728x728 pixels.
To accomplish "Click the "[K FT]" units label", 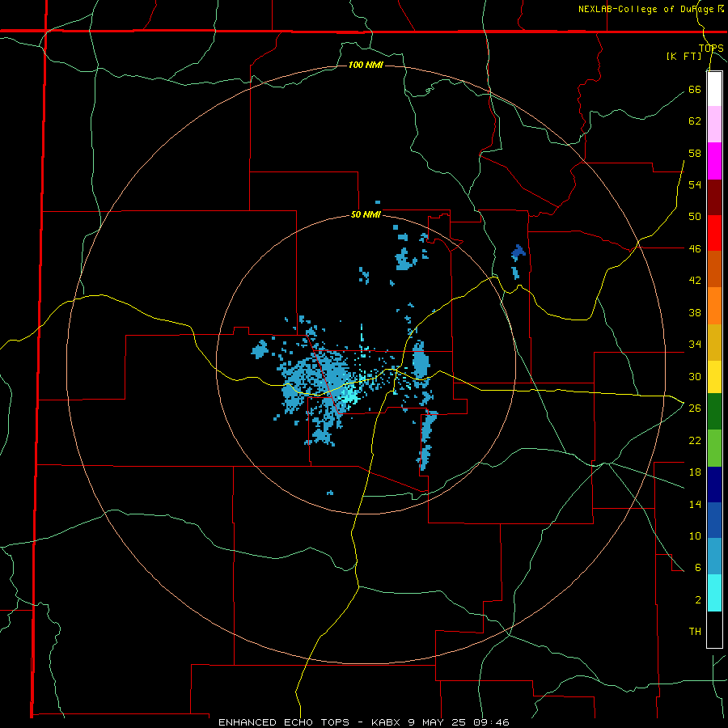I will (x=684, y=56).
